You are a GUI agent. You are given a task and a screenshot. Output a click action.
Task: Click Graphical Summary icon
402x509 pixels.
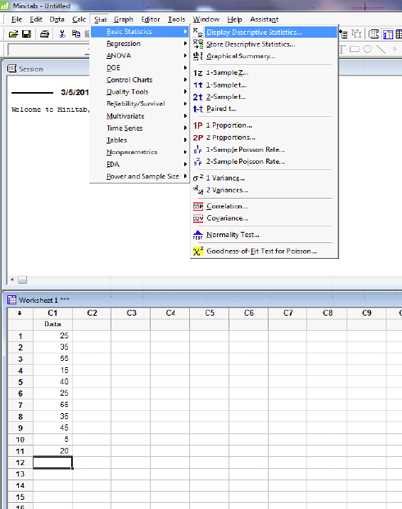(x=198, y=56)
